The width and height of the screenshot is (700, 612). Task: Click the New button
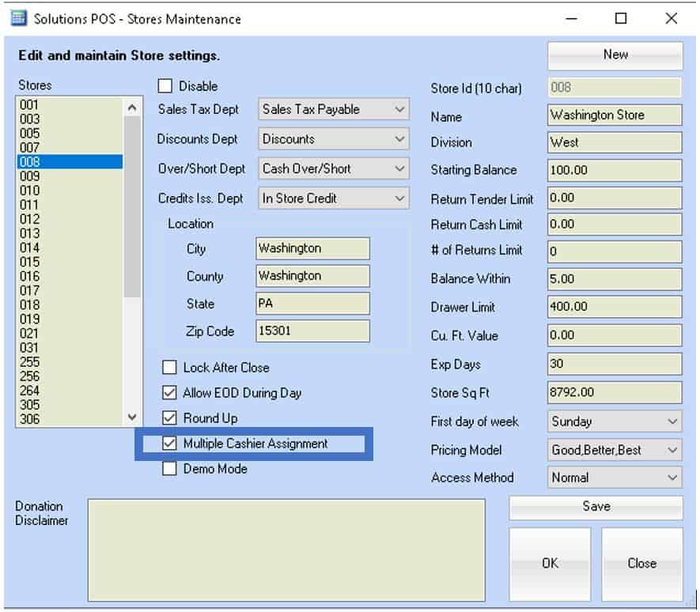pyautogui.click(x=615, y=55)
